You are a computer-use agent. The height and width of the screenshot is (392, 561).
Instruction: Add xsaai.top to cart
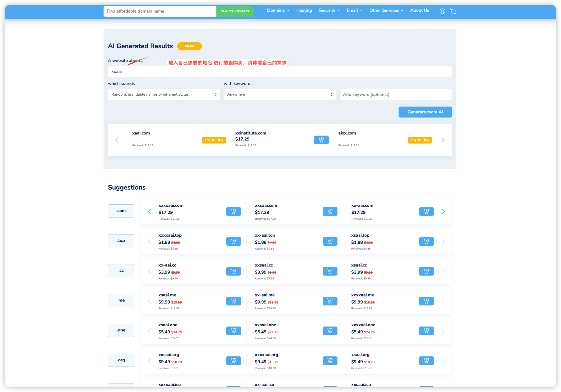point(426,241)
